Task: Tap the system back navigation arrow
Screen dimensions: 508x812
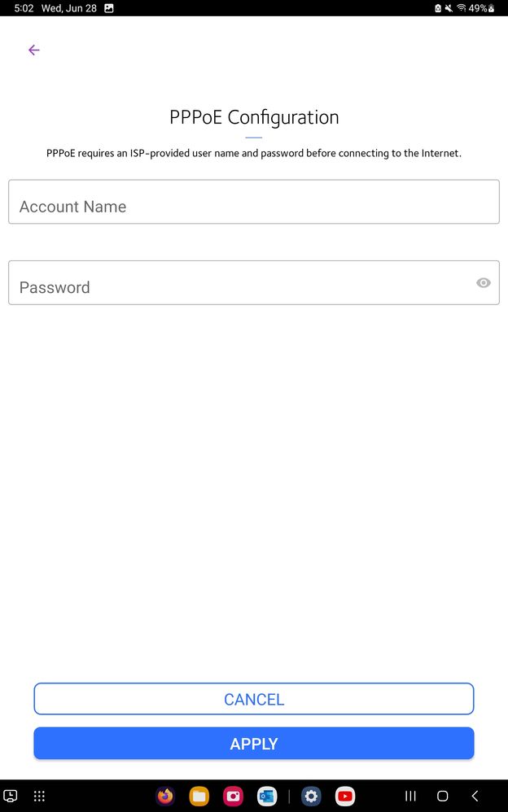Action: point(475,796)
